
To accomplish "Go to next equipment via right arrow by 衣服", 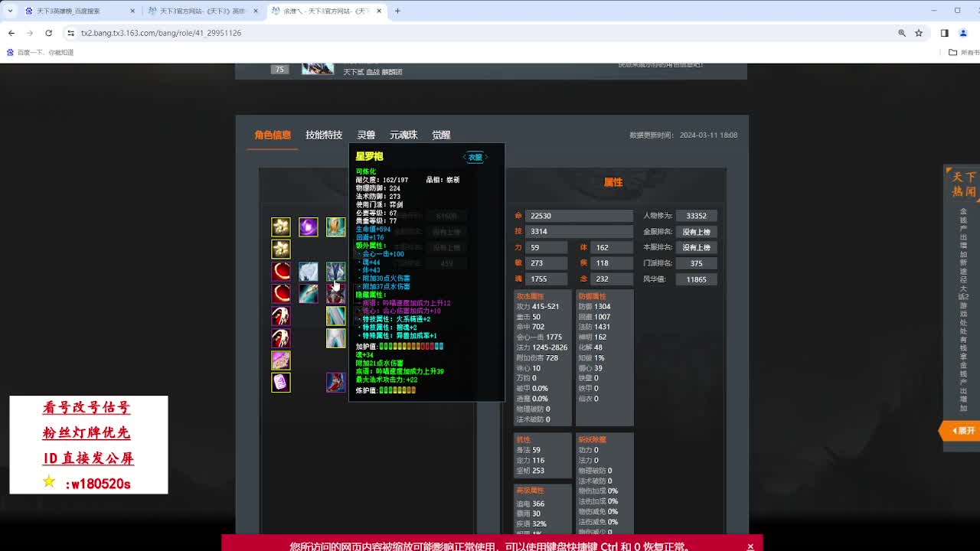I will [x=485, y=158].
